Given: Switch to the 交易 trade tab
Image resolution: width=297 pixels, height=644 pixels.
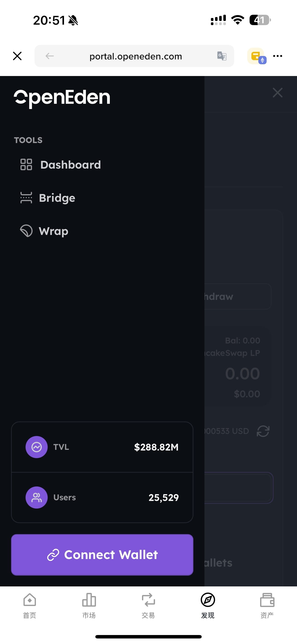Looking at the screenshot, I should 148,605.
